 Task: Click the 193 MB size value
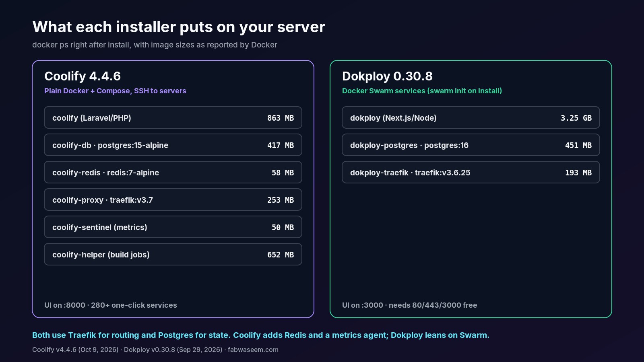pyautogui.click(x=578, y=173)
